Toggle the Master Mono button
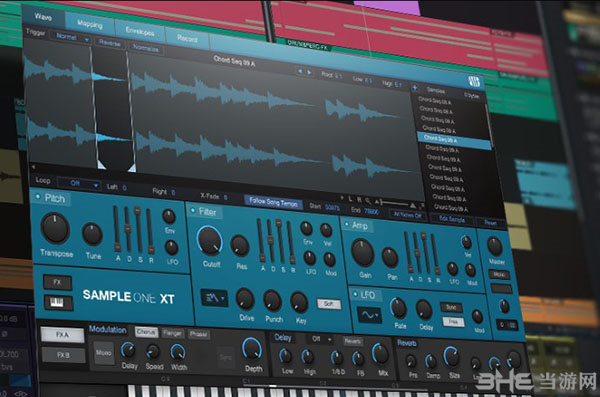Viewport: 600px width, 397px height. tap(499, 275)
